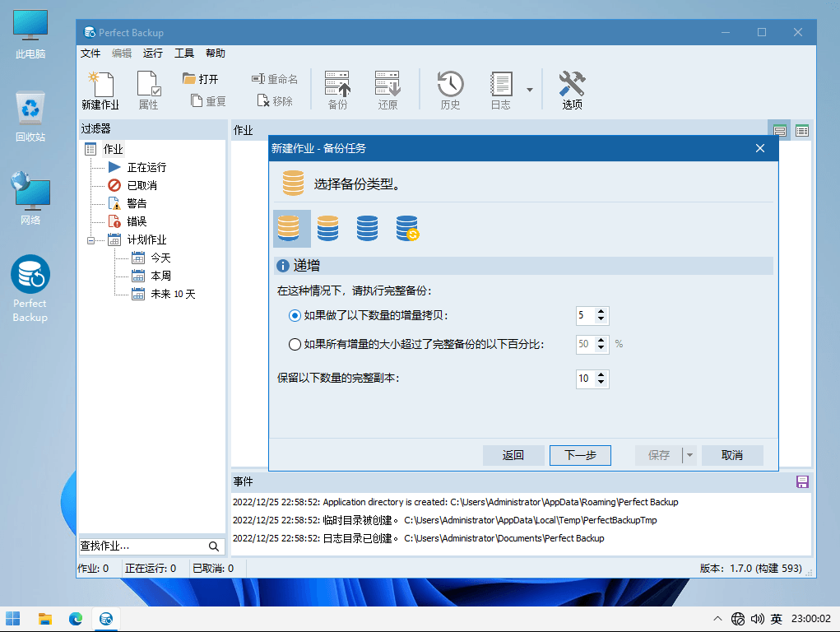Open the 历史 history toolbar icon
This screenshot has height=632, width=840.
coord(451,90)
